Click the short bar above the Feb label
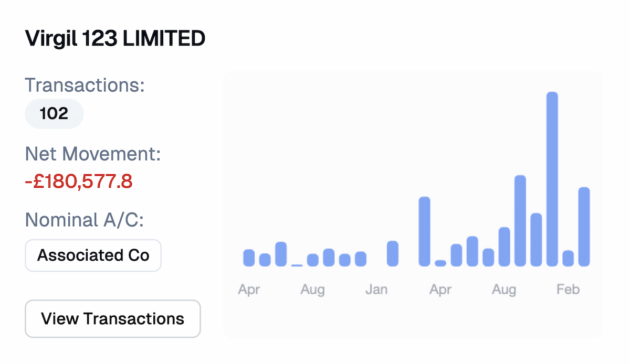 click(568, 258)
